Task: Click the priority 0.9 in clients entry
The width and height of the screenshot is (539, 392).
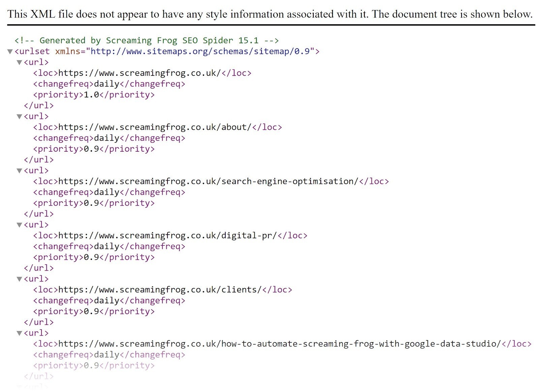Action: tap(91, 311)
